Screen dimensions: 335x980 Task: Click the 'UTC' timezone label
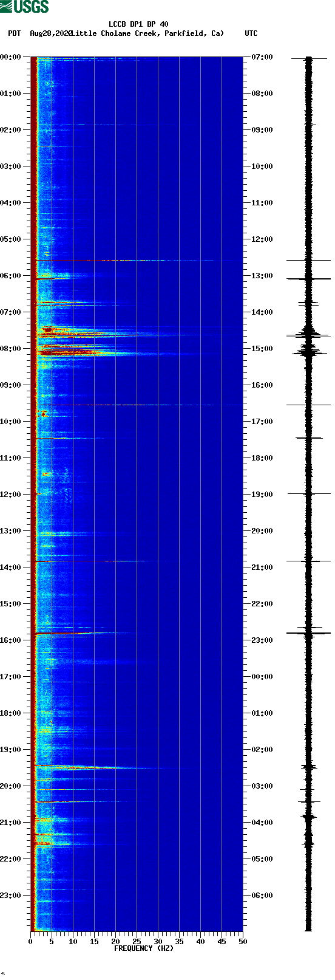tap(251, 33)
